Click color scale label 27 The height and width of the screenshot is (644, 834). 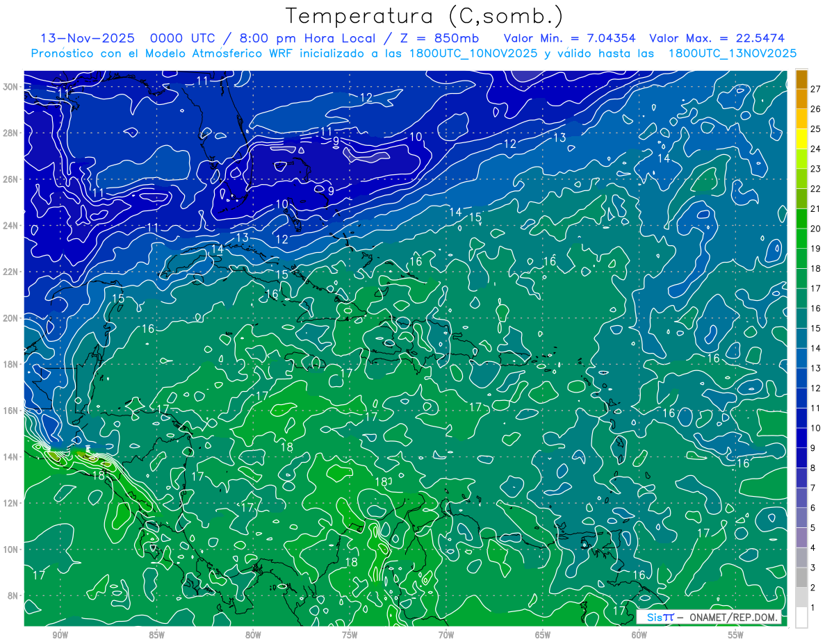816,89
